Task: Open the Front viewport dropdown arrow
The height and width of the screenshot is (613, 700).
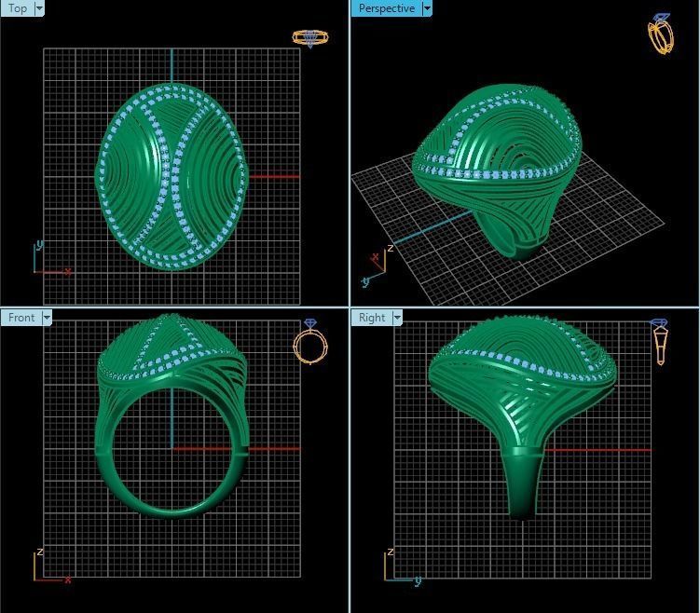Action: click(x=47, y=317)
